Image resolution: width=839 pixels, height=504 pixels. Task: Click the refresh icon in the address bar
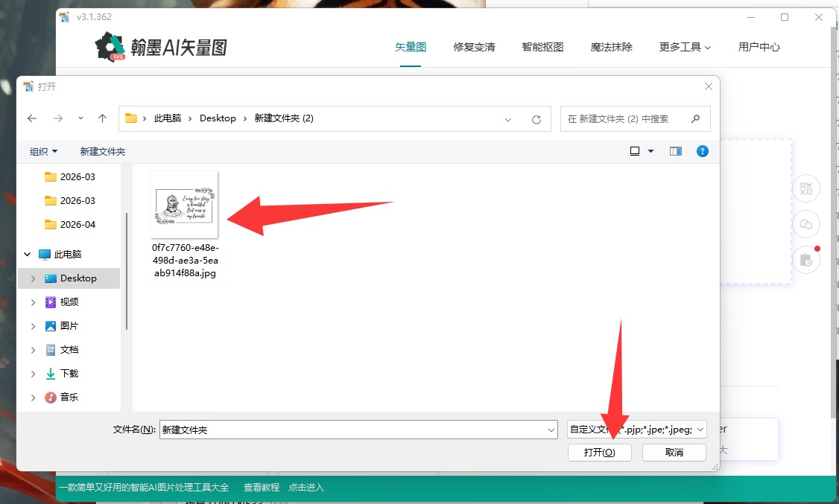pyautogui.click(x=536, y=118)
